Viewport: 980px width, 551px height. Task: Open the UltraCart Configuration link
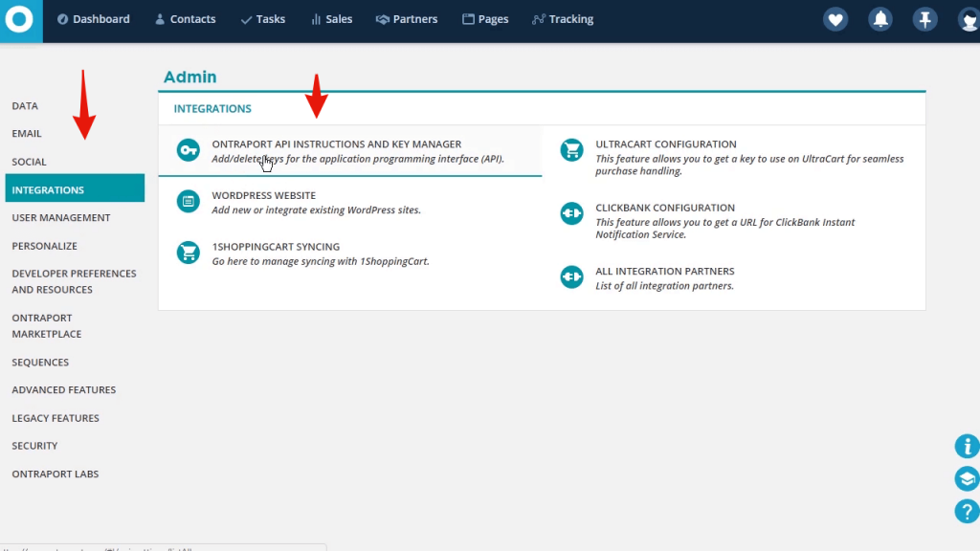666,144
